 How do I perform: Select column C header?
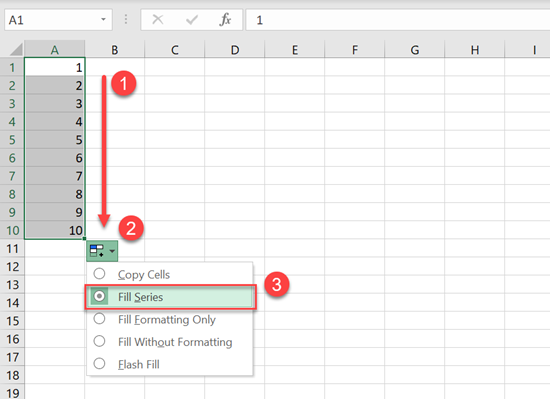click(175, 50)
